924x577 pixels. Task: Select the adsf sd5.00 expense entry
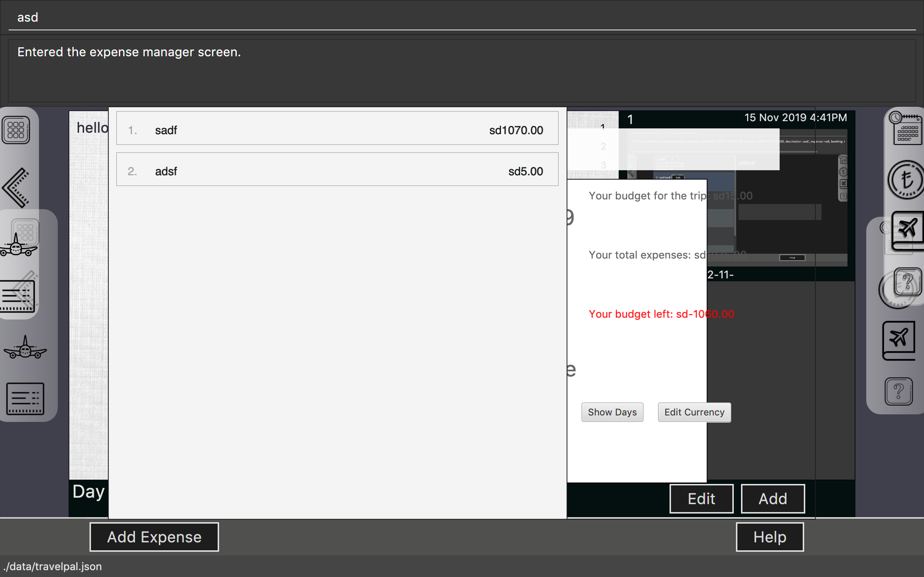337,169
